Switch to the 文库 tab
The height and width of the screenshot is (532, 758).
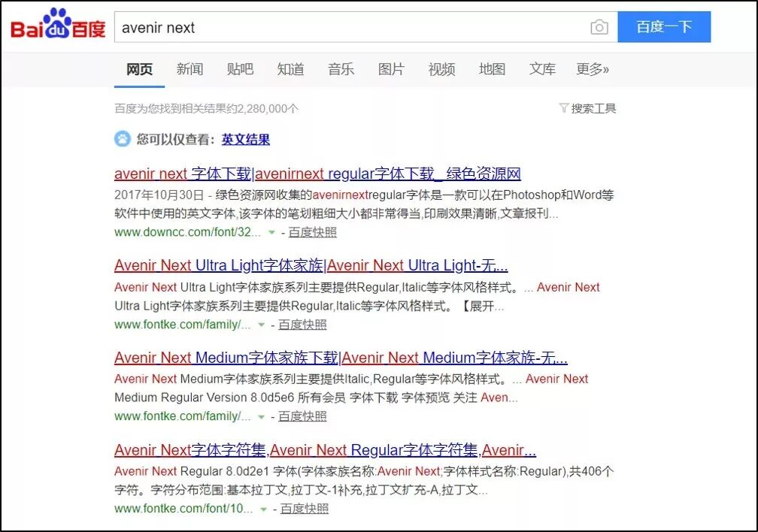click(x=542, y=69)
